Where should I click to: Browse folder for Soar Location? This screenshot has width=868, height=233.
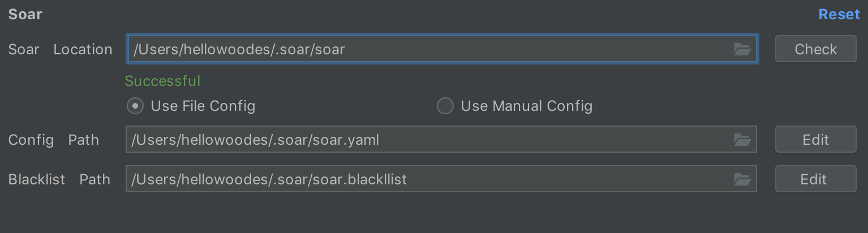(742, 49)
